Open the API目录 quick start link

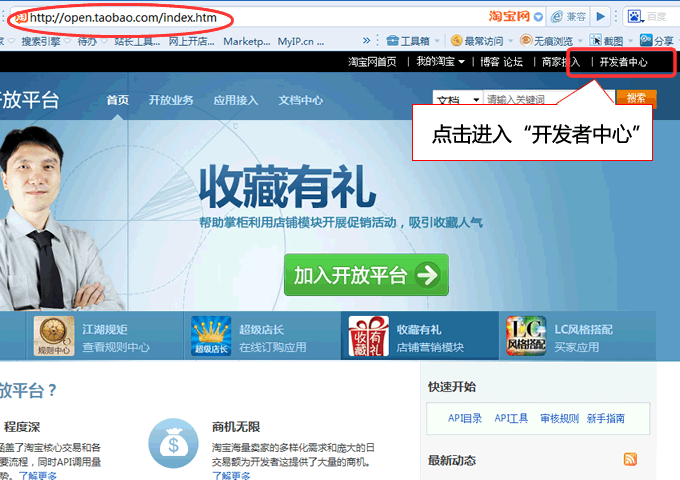click(465, 418)
